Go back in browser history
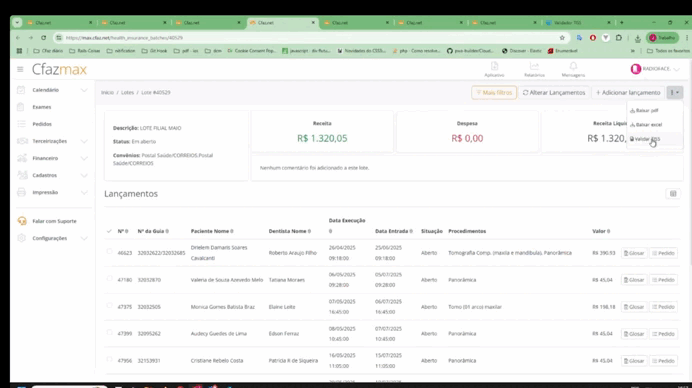The width and height of the screenshot is (692, 388). [x=18, y=38]
